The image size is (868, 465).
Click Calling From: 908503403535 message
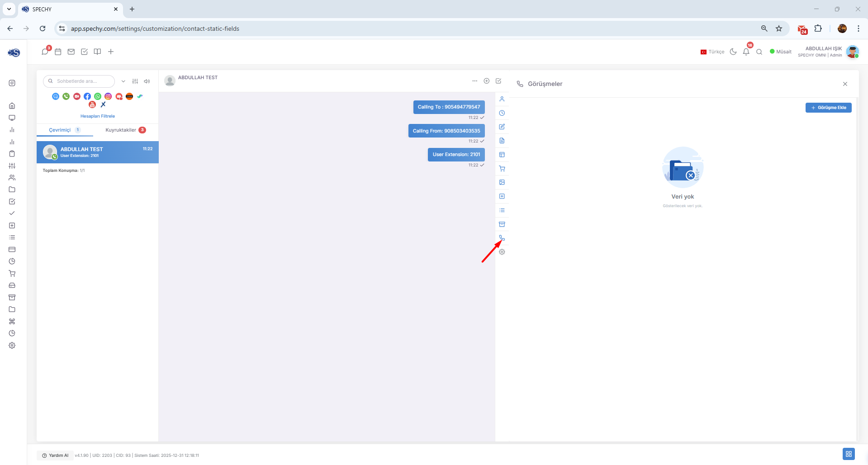click(x=446, y=131)
